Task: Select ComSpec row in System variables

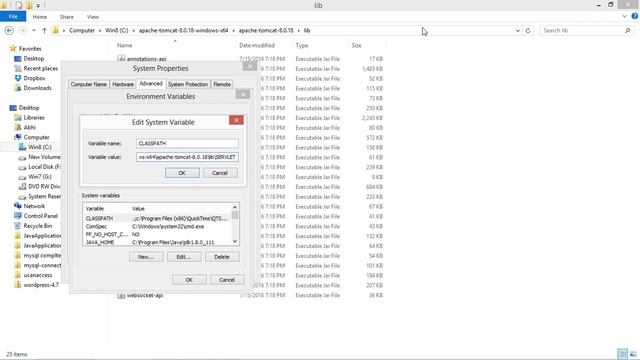Action: pyautogui.click(x=157, y=227)
